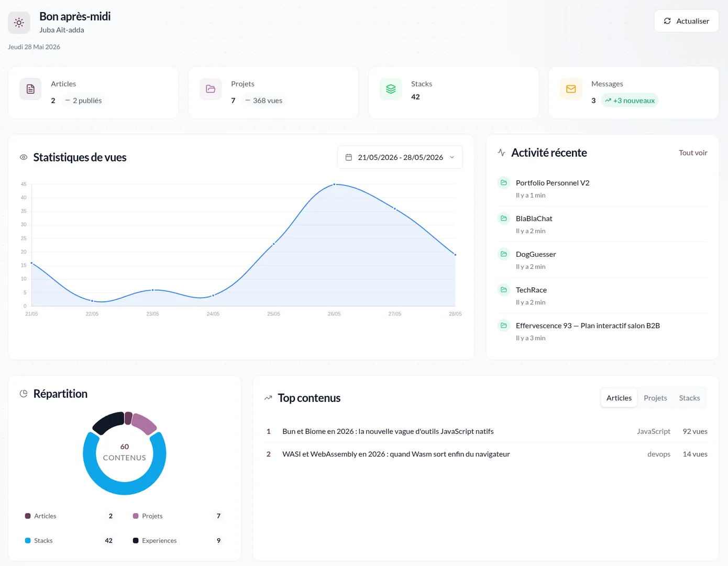Screen dimensions: 728x566
Task: Open the TechRace activity entry
Action: click(602, 295)
